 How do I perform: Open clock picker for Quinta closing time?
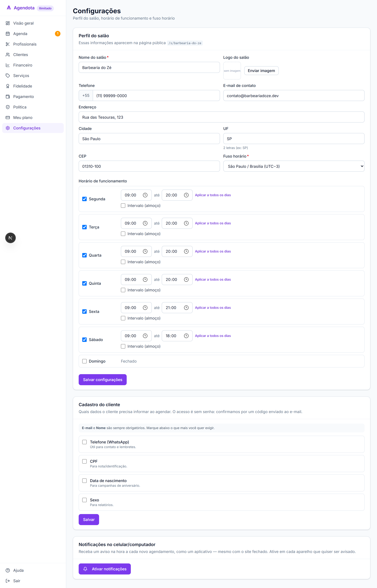[x=186, y=279]
